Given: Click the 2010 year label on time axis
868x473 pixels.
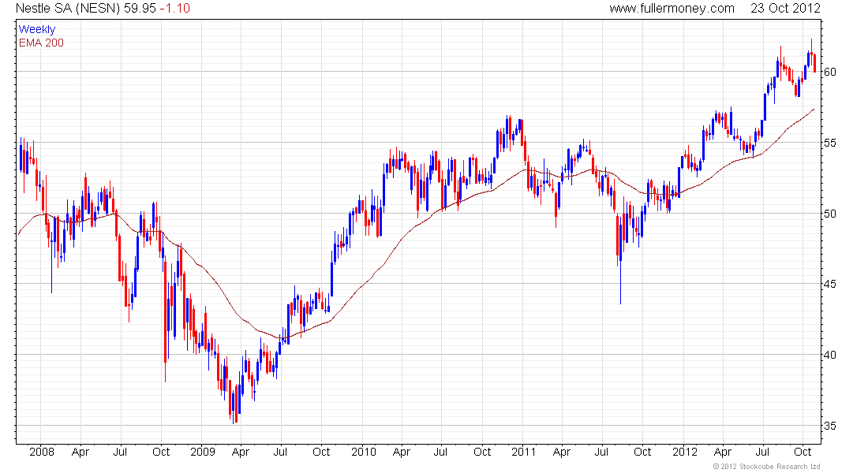Looking at the screenshot, I should 363,452.
